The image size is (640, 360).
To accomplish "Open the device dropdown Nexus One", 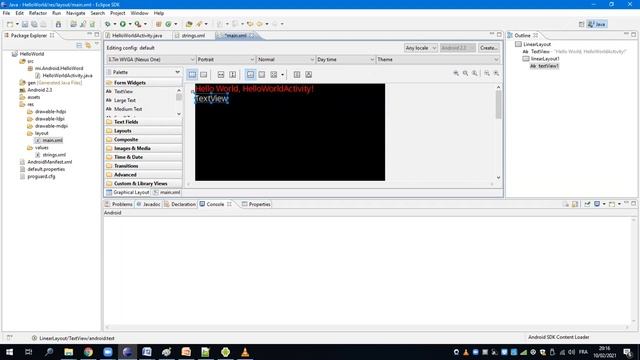I will pos(151,60).
